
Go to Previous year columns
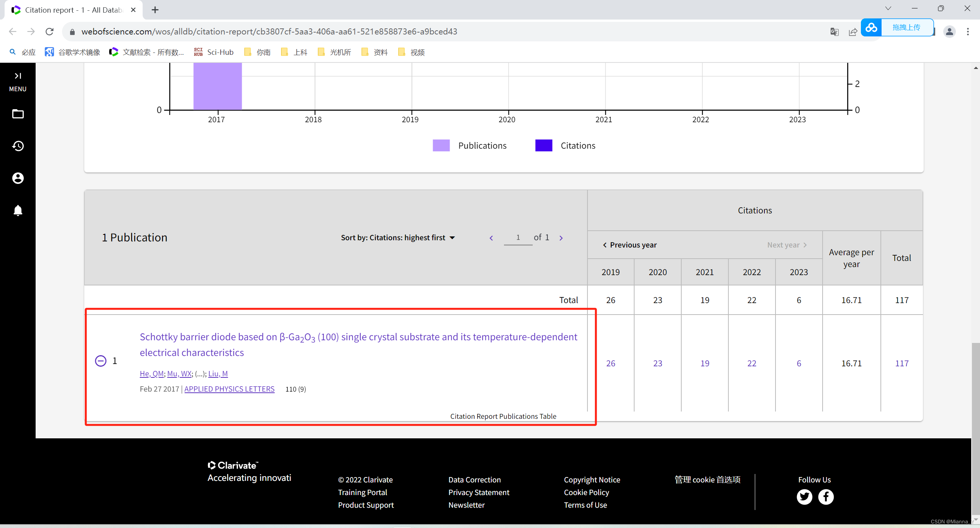pyautogui.click(x=629, y=245)
